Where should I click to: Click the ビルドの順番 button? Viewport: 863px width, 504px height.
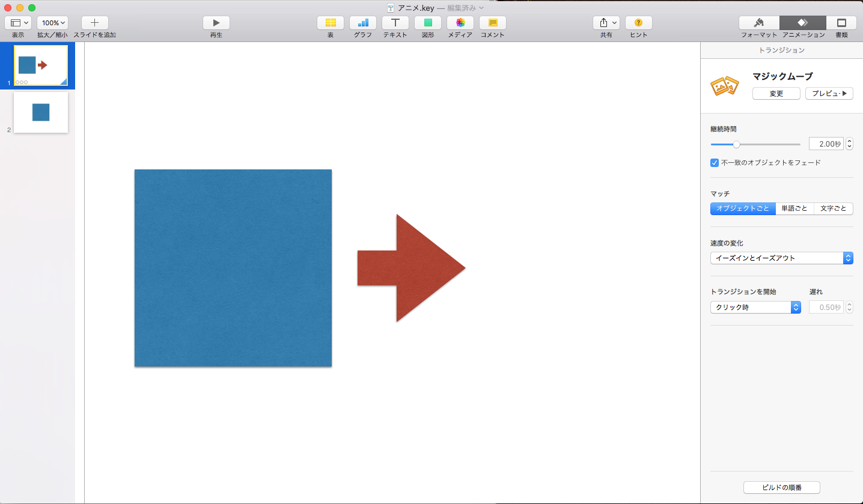coord(781,487)
